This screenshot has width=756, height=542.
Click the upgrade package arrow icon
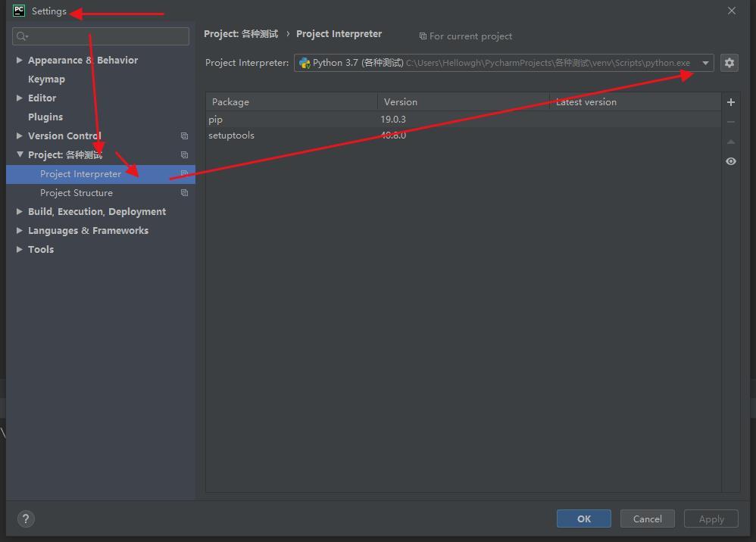731,142
